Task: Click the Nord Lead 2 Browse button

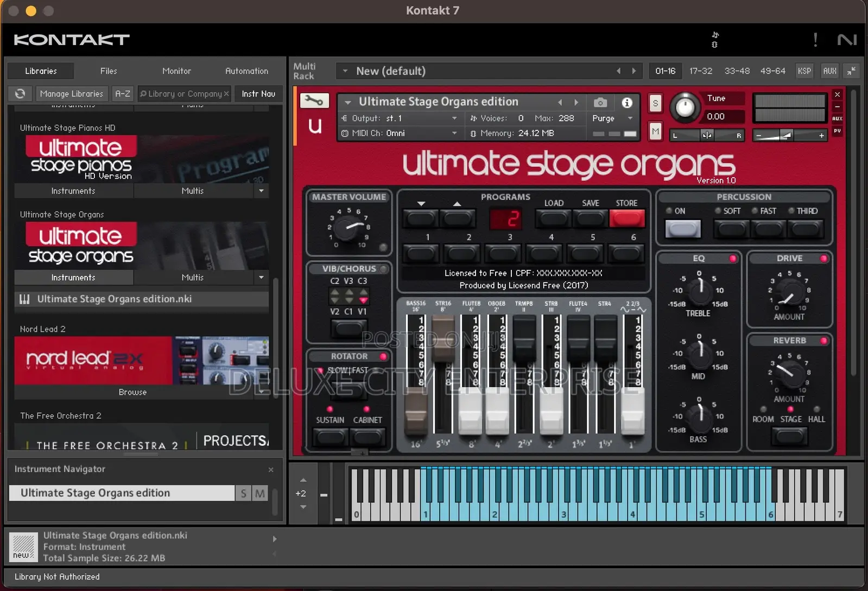Action: point(132,392)
